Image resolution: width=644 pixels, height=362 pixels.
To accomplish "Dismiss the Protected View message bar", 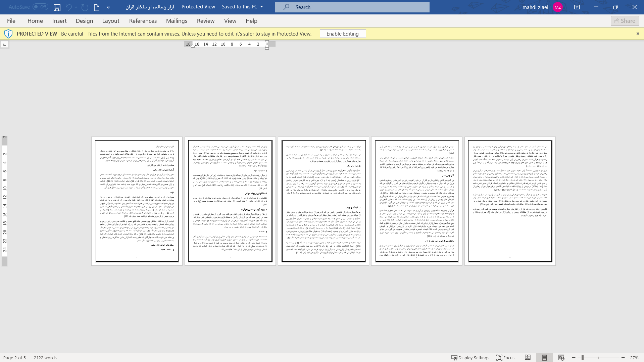I will pyautogui.click(x=638, y=34).
